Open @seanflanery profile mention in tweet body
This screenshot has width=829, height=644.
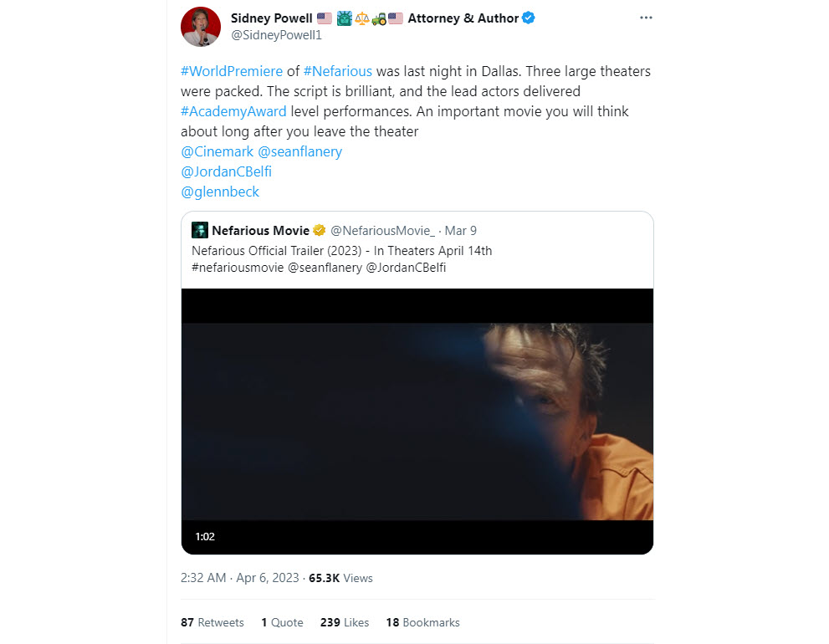[299, 151]
